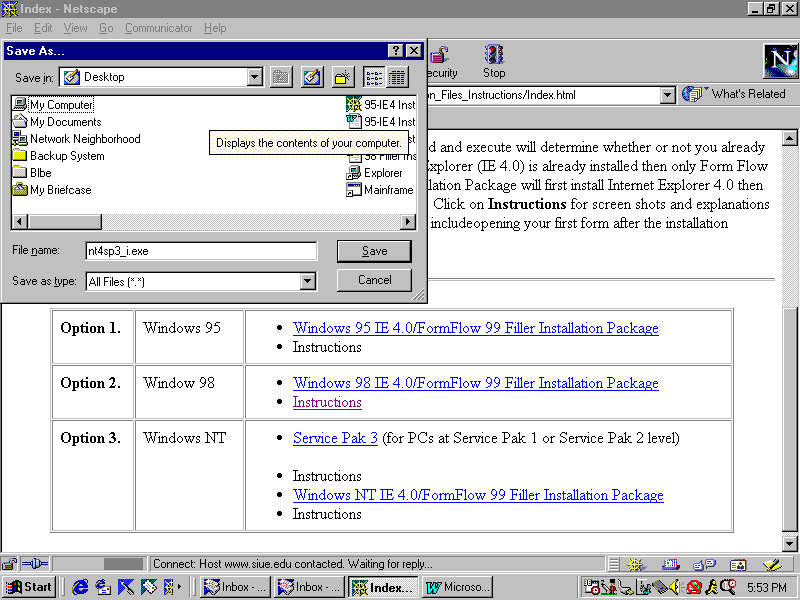This screenshot has width=800, height=600.
Task: Open the URL location history dropdown
Action: (668, 95)
